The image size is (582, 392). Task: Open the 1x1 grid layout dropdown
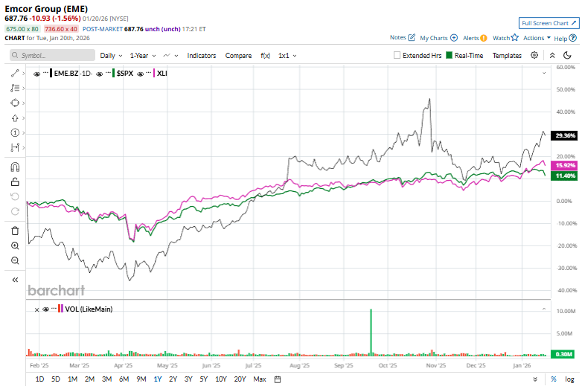tap(288, 55)
